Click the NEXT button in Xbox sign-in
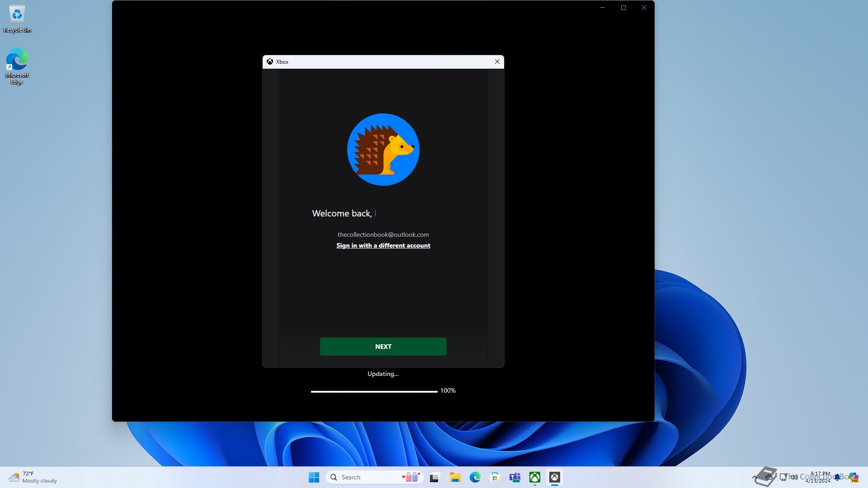868x488 pixels. [x=383, y=347]
